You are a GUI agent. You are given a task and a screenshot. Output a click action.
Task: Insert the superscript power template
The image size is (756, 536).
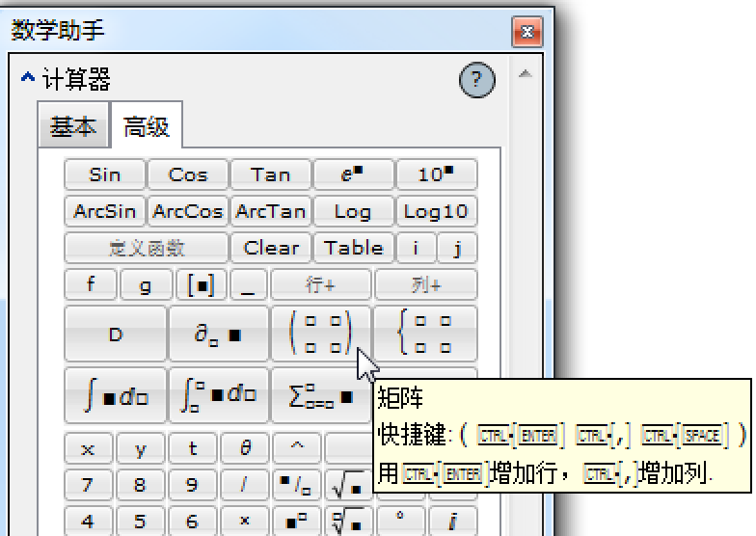tap(296, 521)
